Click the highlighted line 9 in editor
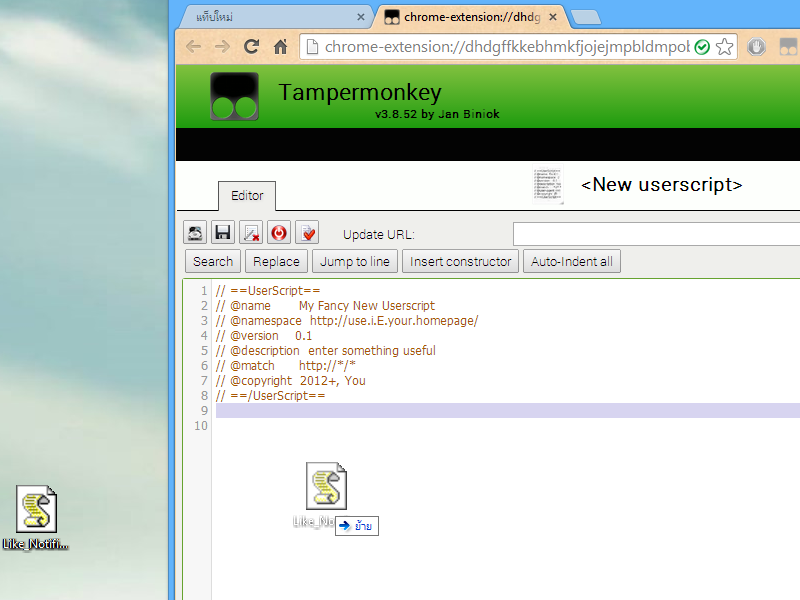Image resolution: width=800 pixels, height=600 pixels. pos(508,411)
